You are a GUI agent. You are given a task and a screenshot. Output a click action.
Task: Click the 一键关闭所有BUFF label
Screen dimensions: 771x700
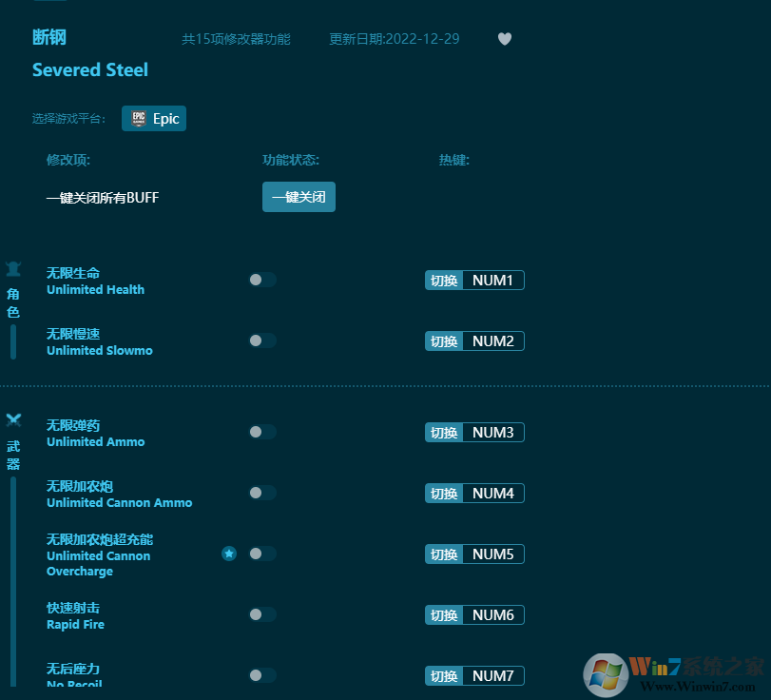pos(103,198)
